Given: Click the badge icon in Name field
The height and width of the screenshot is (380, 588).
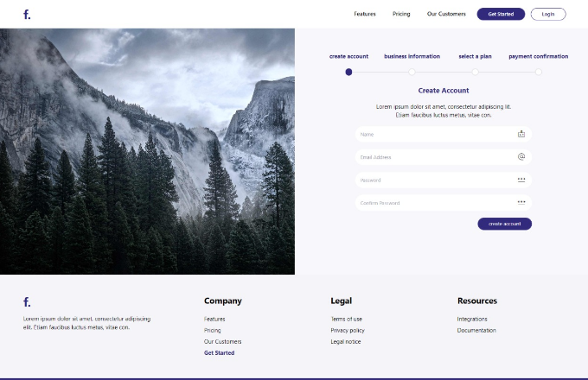Looking at the screenshot, I should click(x=521, y=134).
